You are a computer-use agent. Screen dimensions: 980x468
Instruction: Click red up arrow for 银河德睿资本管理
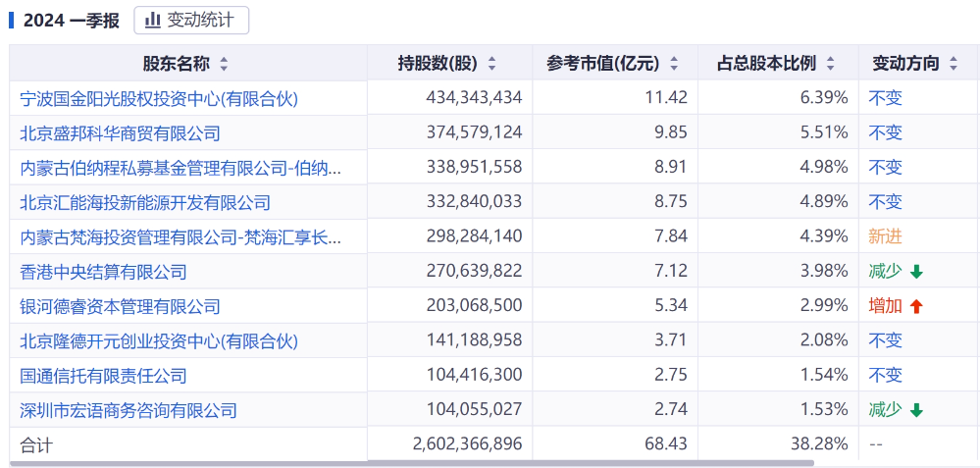916,307
